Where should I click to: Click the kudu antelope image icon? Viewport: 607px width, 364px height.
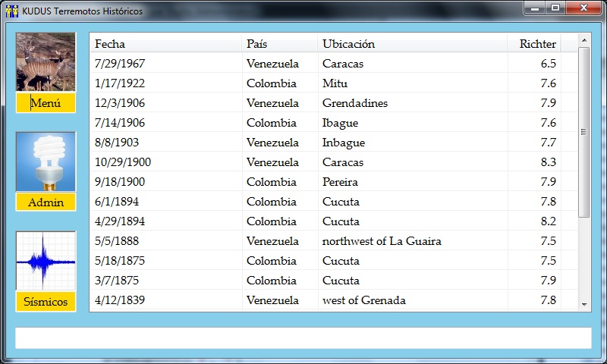pos(46,62)
